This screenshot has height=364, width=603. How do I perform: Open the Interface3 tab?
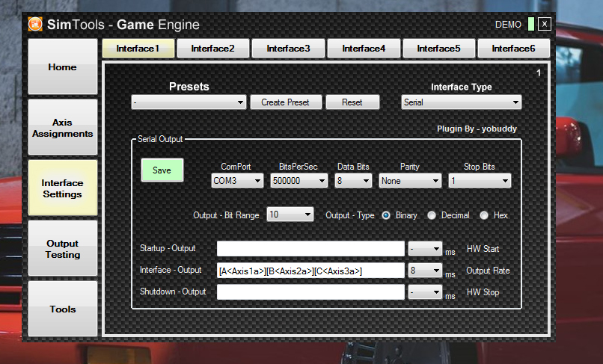pyautogui.click(x=289, y=49)
